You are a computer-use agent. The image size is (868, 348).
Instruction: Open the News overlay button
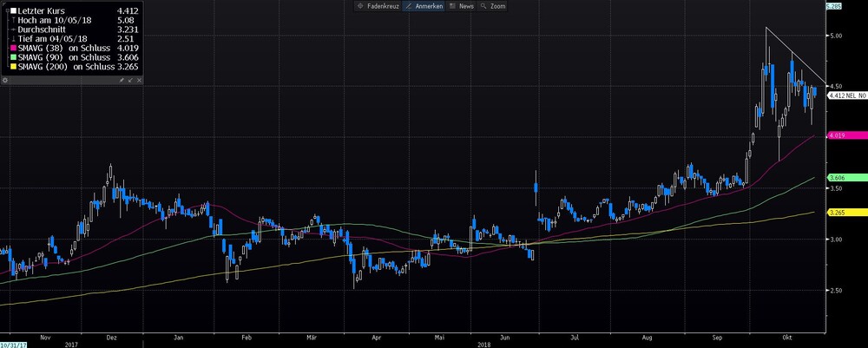click(x=462, y=6)
